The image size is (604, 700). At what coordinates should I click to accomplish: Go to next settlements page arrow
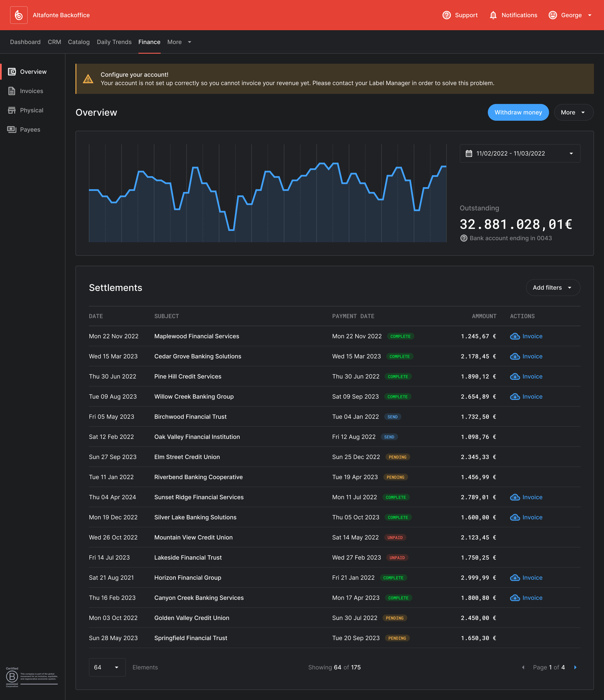coord(575,667)
